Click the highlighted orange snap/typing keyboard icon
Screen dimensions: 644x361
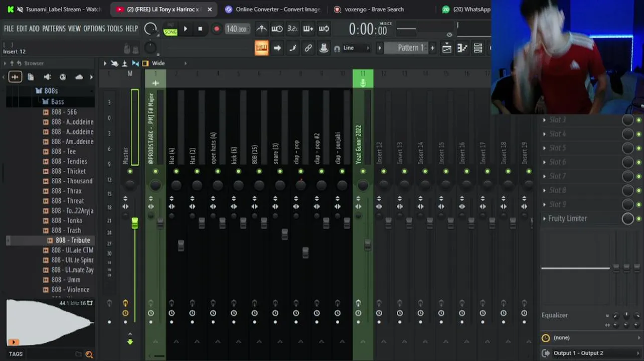(261, 48)
